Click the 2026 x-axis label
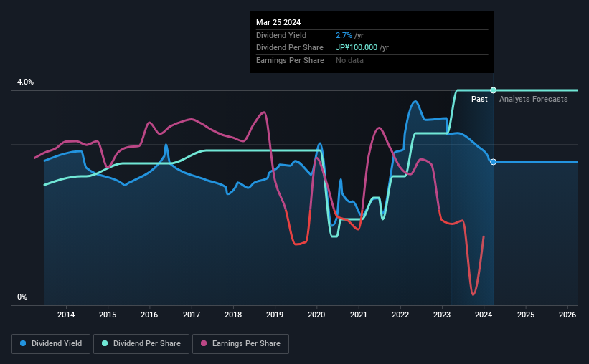 [x=567, y=315]
